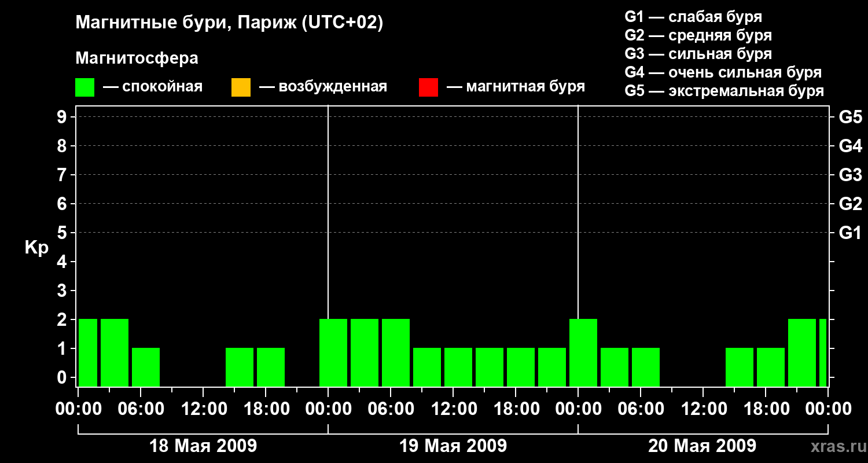This screenshot has height=463, width=868.
Task: Click the '18 Мая 2009' date label
Action: [203, 446]
